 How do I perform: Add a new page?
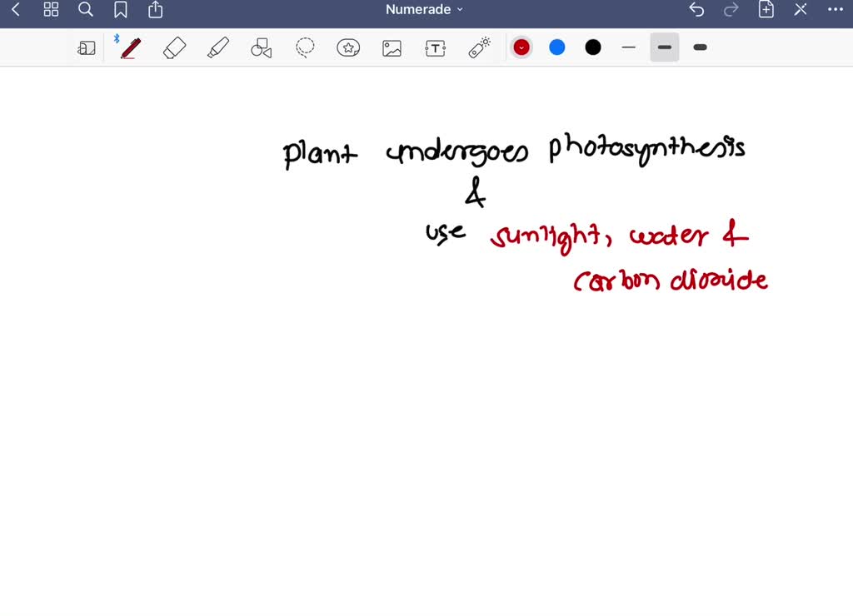766,9
